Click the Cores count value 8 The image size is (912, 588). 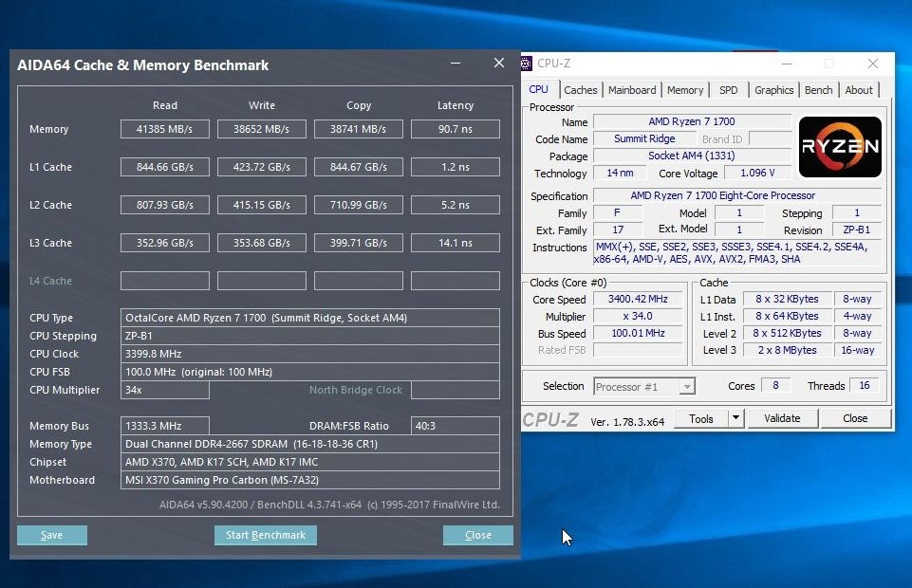click(775, 385)
